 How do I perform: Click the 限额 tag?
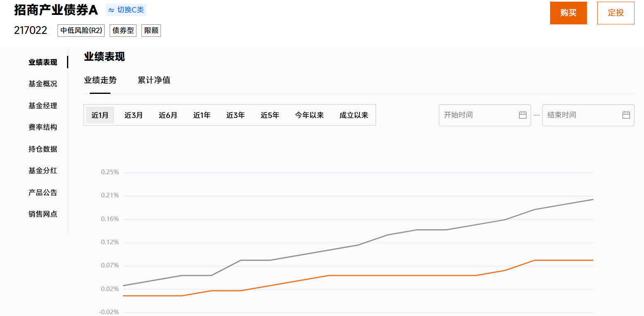click(151, 31)
